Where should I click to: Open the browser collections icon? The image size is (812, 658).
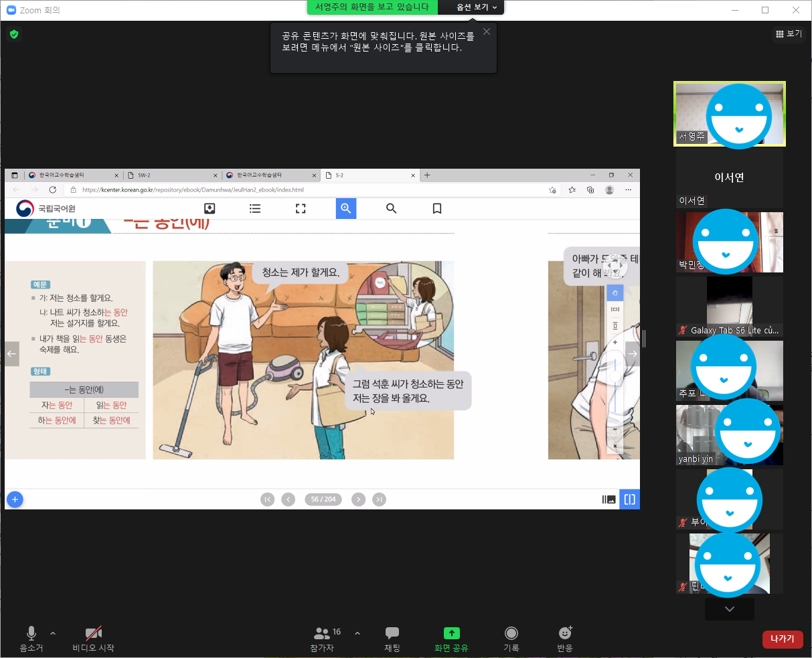590,190
